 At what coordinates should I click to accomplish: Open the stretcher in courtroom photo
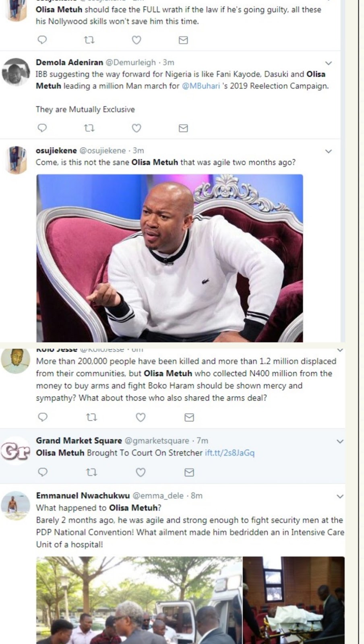pos(294,600)
